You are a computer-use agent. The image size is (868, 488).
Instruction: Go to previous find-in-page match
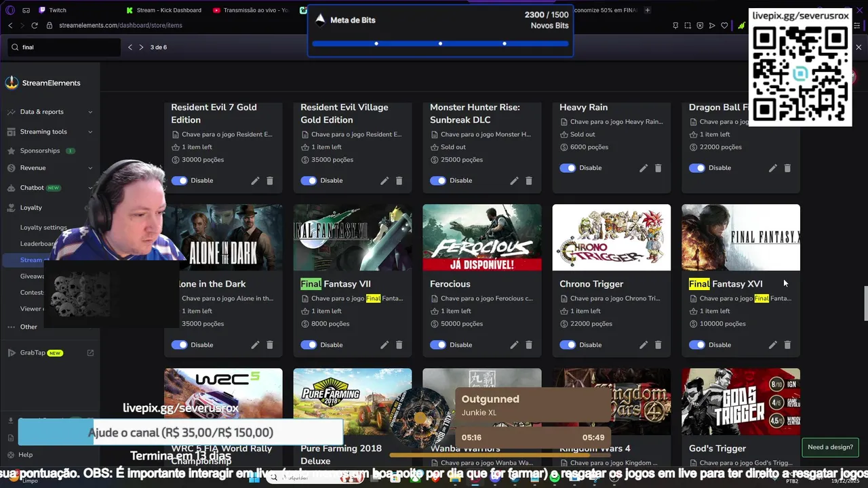click(130, 47)
